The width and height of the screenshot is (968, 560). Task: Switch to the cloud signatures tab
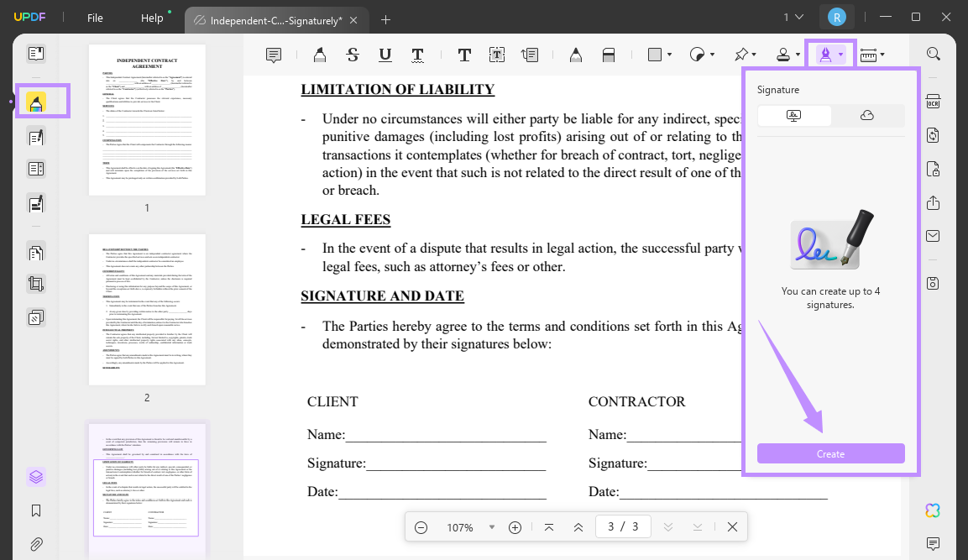click(x=868, y=115)
